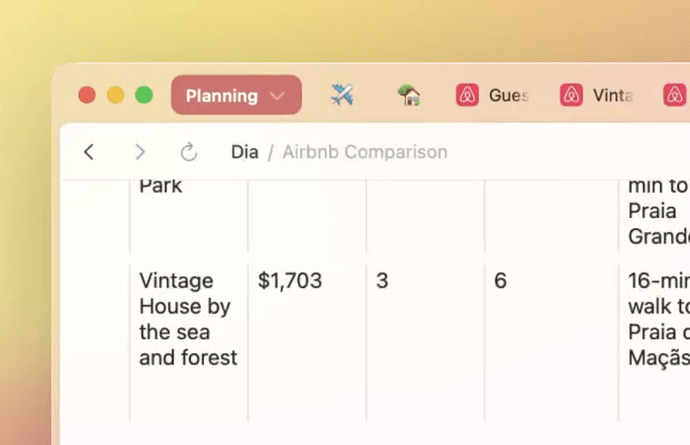The image size is (690, 445).
Task: Minimize the window with the yellow button
Action: [115, 96]
